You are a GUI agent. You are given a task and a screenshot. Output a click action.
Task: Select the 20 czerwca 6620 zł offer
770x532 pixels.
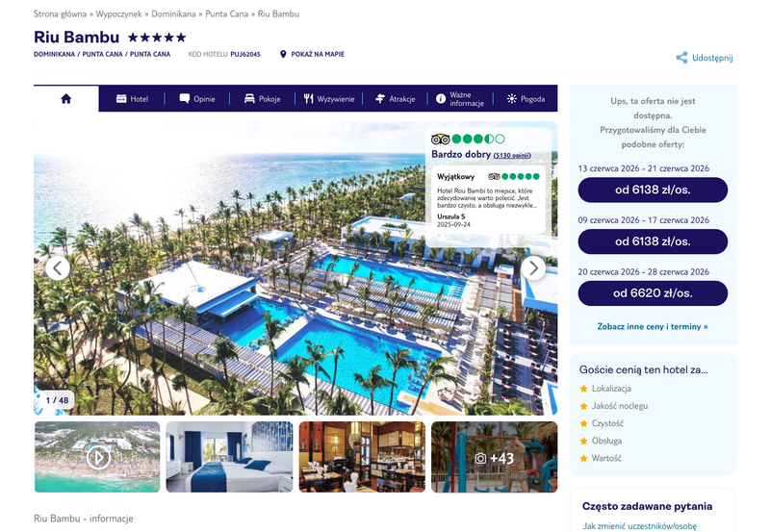(653, 293)
